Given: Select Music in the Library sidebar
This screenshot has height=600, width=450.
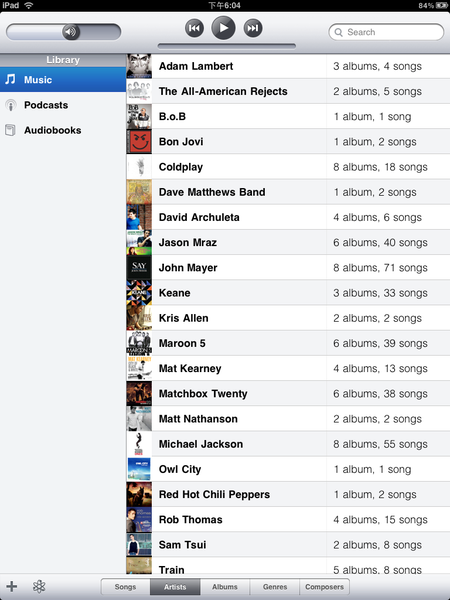Looking at the screenshot, I should tap(63, 80).
